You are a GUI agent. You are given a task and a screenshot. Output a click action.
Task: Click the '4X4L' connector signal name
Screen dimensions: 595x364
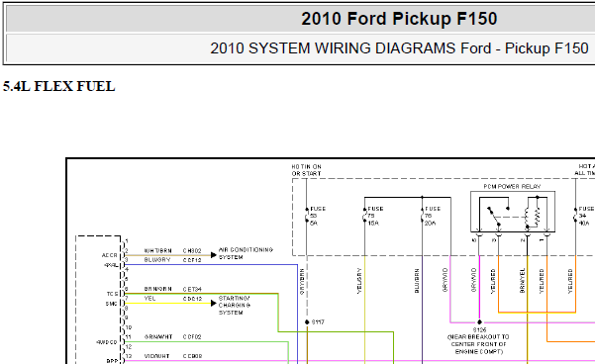[x=111, y=265]
